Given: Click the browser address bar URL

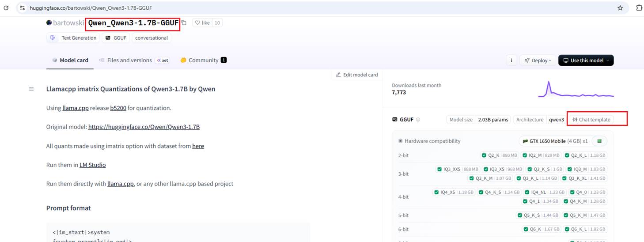Looking at the screenshot, I should pyautogui.click(x=91, y=8).
